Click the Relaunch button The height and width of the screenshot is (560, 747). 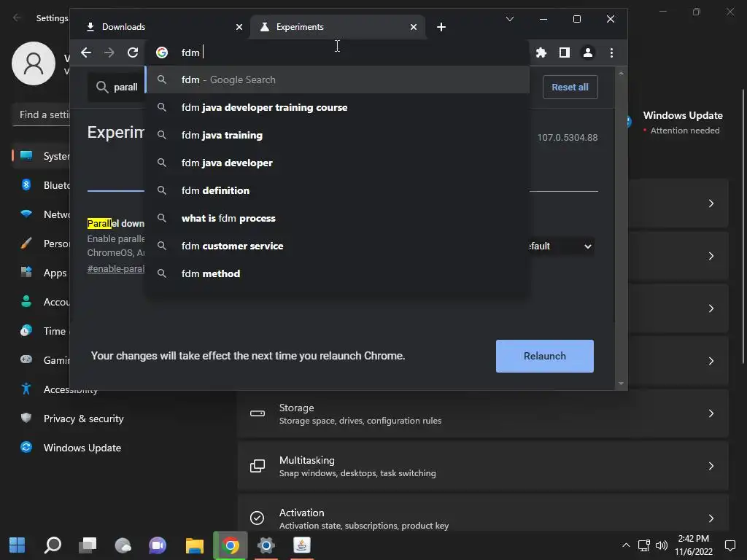pyautogui.click(x=544, y=356)
